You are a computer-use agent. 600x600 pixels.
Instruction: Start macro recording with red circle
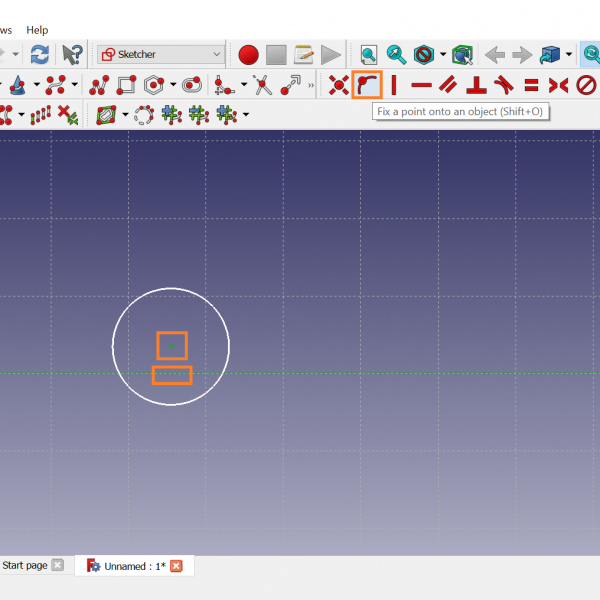(x=248, y=54)
